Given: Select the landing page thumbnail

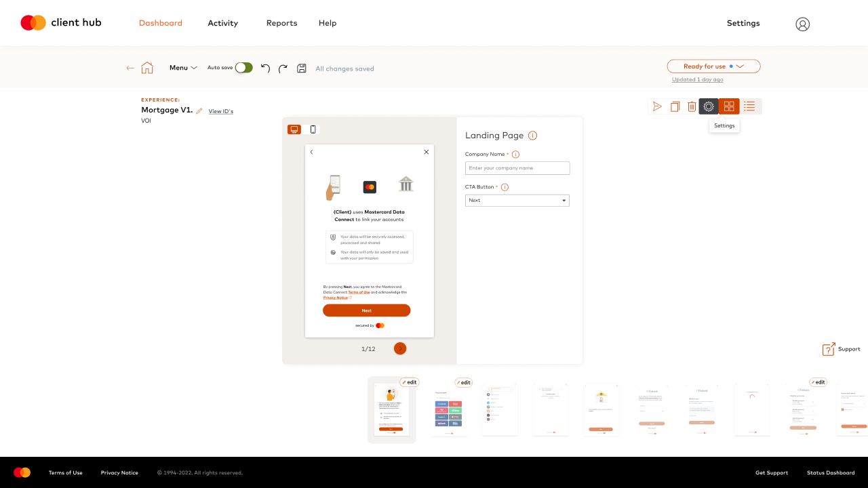Looking at the screenshot, I should click(x=391, y=410).
